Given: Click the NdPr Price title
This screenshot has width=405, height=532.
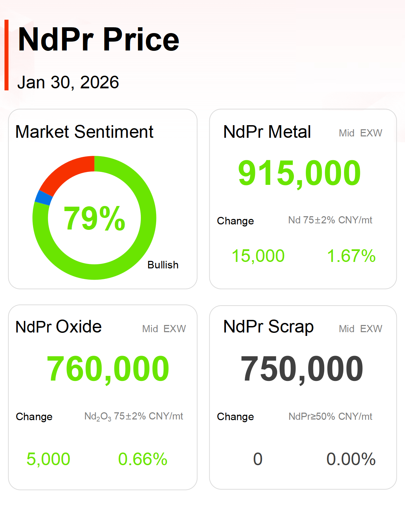Looking at the screenshot, I should (99, 40).
